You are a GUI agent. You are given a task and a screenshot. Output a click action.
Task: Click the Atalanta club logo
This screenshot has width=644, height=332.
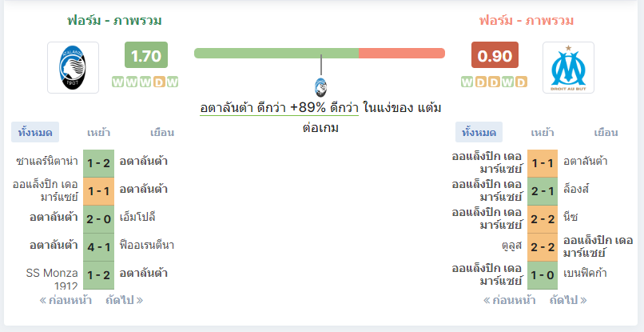73,67
